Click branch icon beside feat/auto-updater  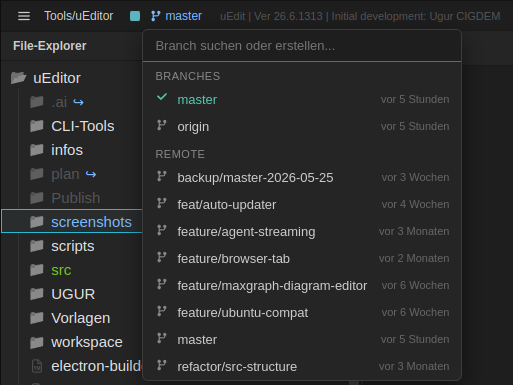tap(162, 203)
